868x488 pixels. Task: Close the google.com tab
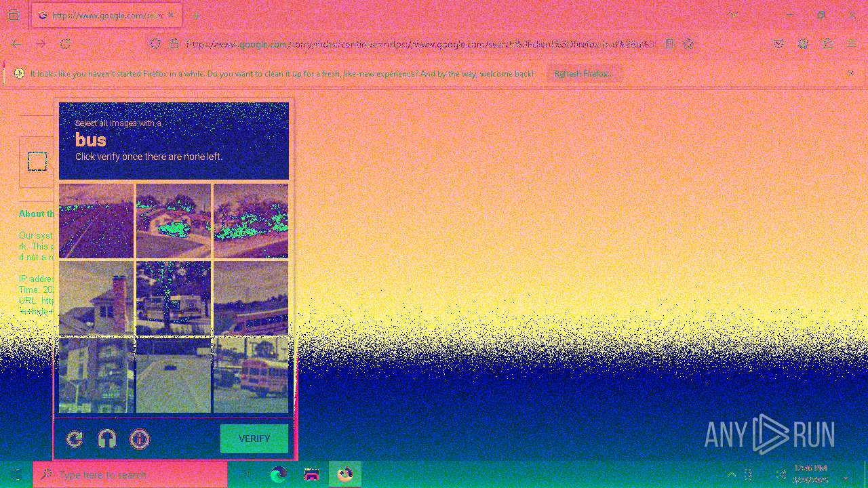(171, 15)
